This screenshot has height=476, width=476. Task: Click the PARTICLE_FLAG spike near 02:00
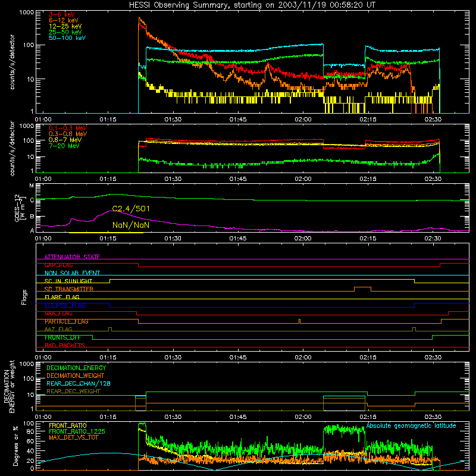pyautogui.click(x=300, y=321)
